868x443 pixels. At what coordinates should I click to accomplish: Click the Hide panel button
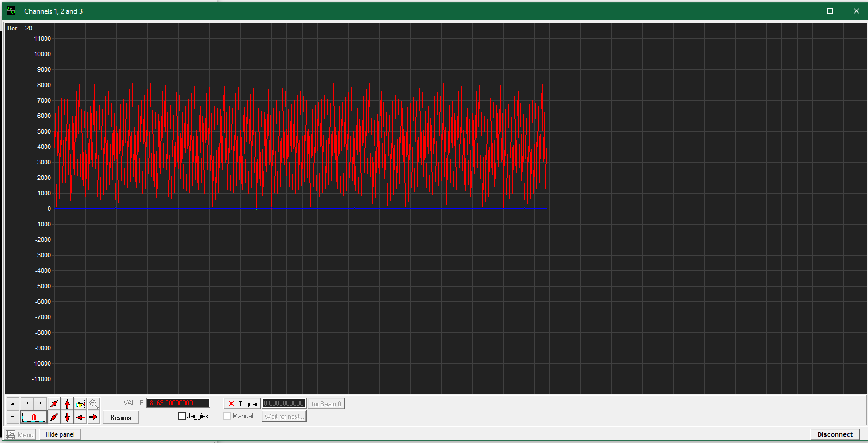60,434
